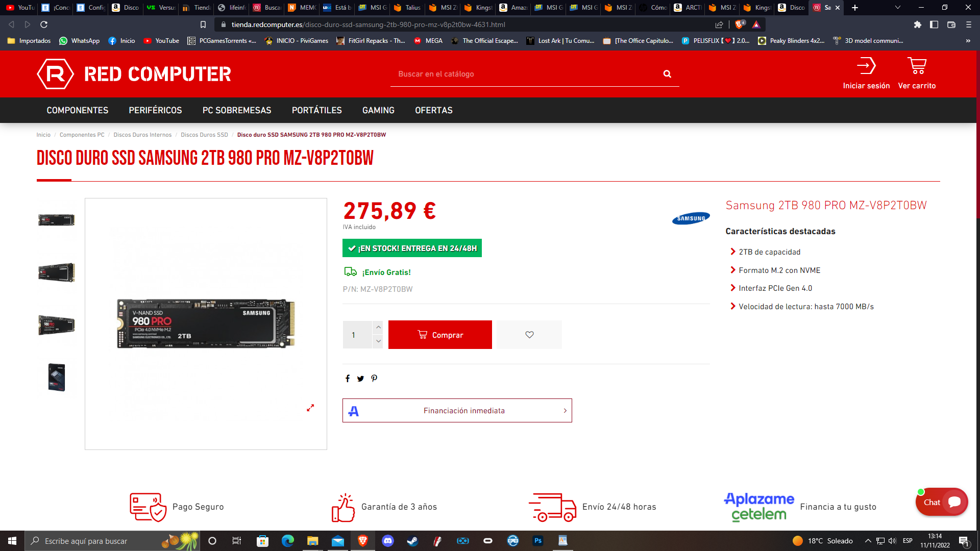
Task: Select the second angled SSD thumbnail
Action: [x=57, y=272]
